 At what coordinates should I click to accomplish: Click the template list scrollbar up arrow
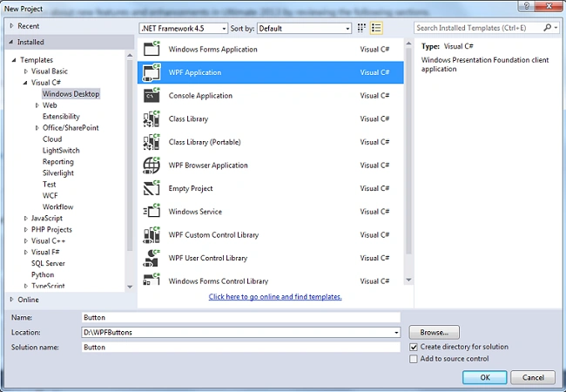(408, 44)
